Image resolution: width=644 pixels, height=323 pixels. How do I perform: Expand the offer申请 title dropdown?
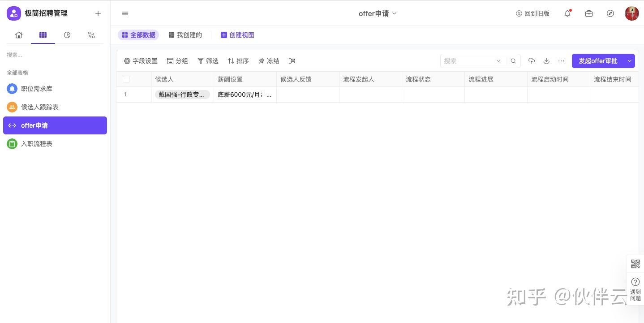pyautogui.click(x=378, y=13)
